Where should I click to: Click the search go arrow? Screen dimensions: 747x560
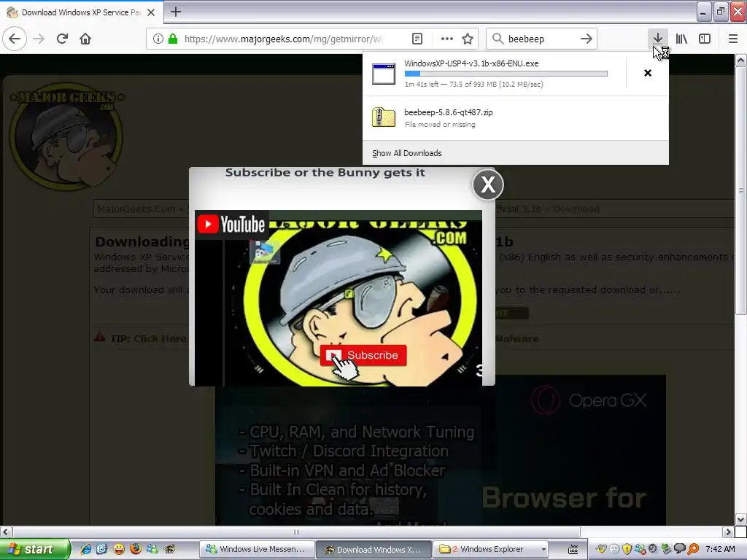[587, 39]
